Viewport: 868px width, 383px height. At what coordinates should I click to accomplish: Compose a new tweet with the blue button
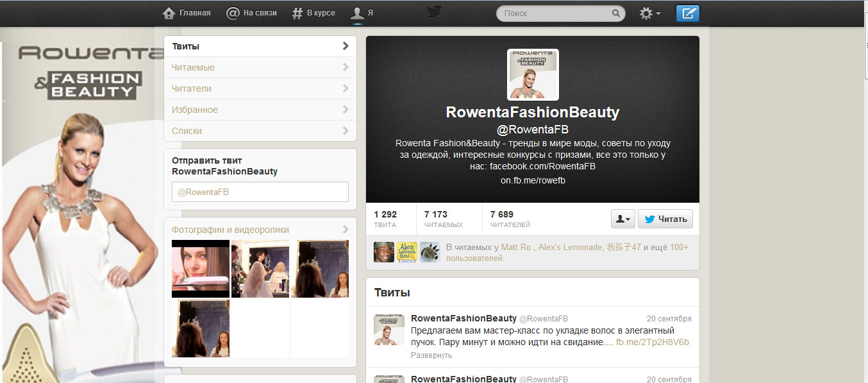pos(688,13)
